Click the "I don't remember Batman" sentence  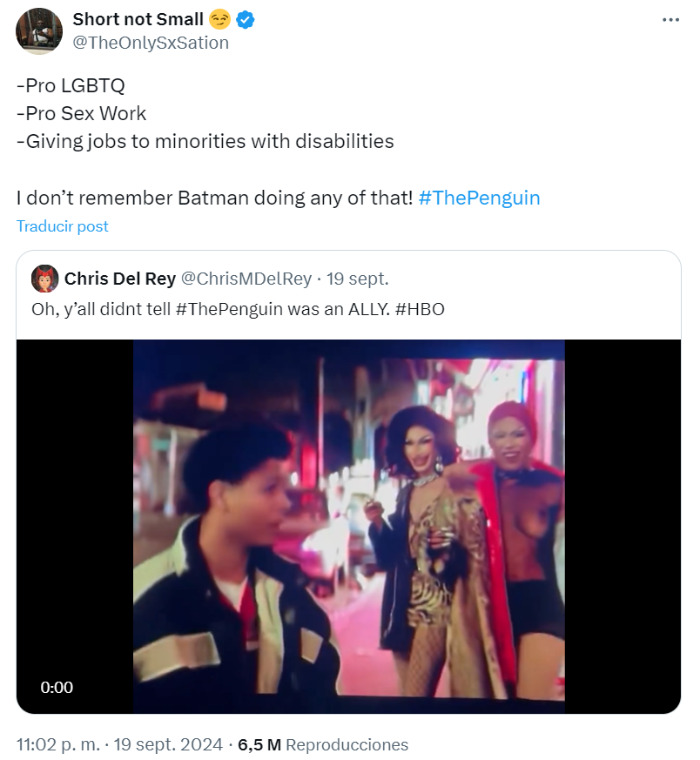[213, 198]
